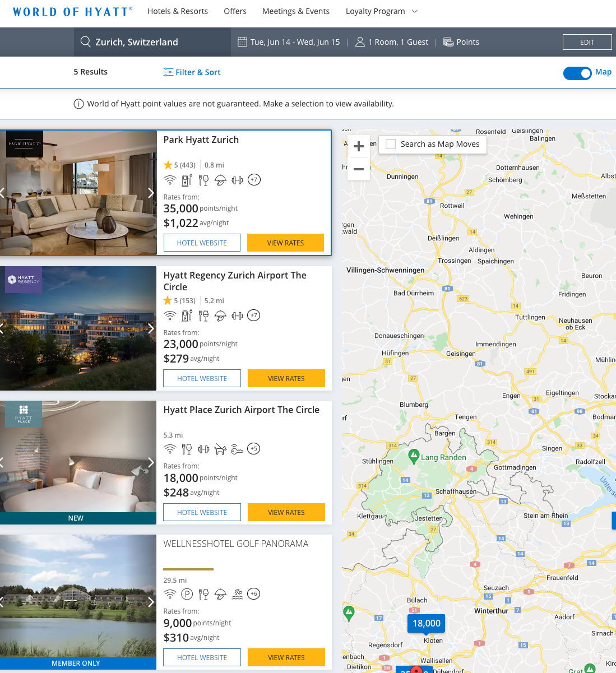The width and height of the screenshot is (616, 673).
Task: Click Wellnesshotel parking amenity icon
Action: coord(187,594)
